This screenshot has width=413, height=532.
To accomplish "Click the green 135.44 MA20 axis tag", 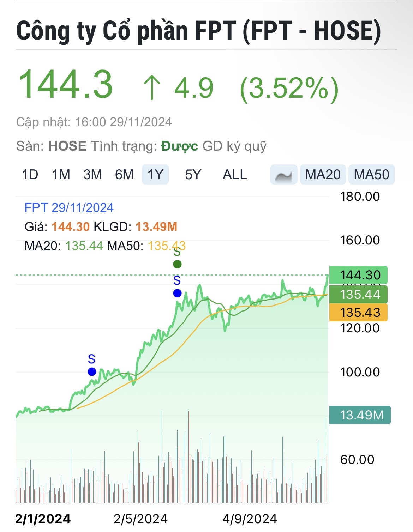I will click(x=358, y=294).
